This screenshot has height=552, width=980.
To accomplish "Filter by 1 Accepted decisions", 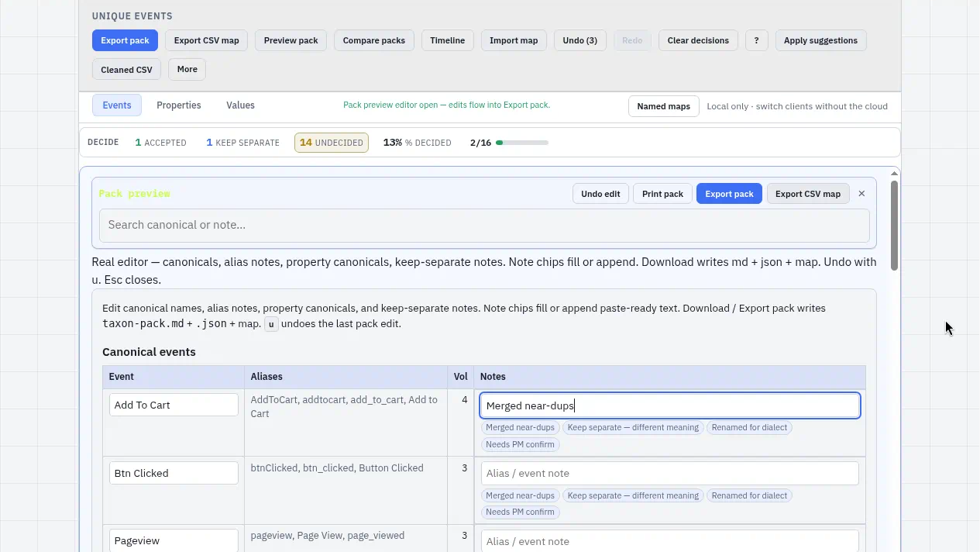I will tap(160, 143).
